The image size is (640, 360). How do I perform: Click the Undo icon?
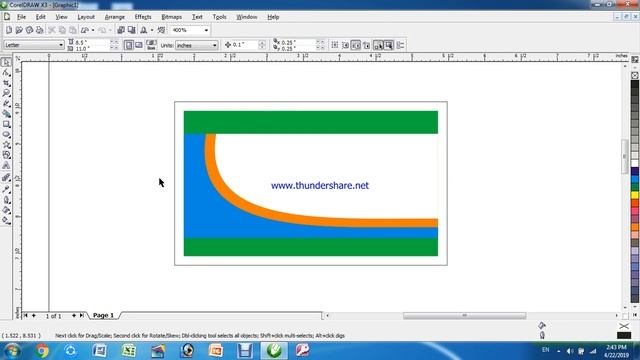pos(85,30)
